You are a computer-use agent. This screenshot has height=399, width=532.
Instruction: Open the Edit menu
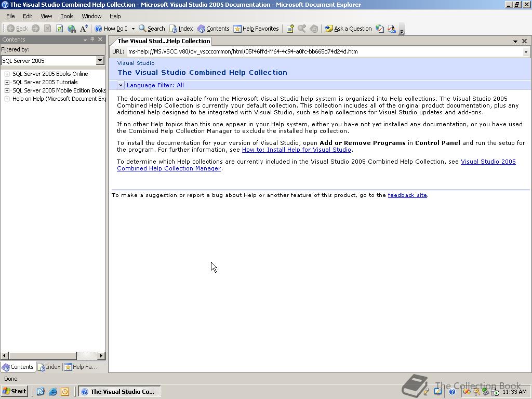click(x=28, y=16)
